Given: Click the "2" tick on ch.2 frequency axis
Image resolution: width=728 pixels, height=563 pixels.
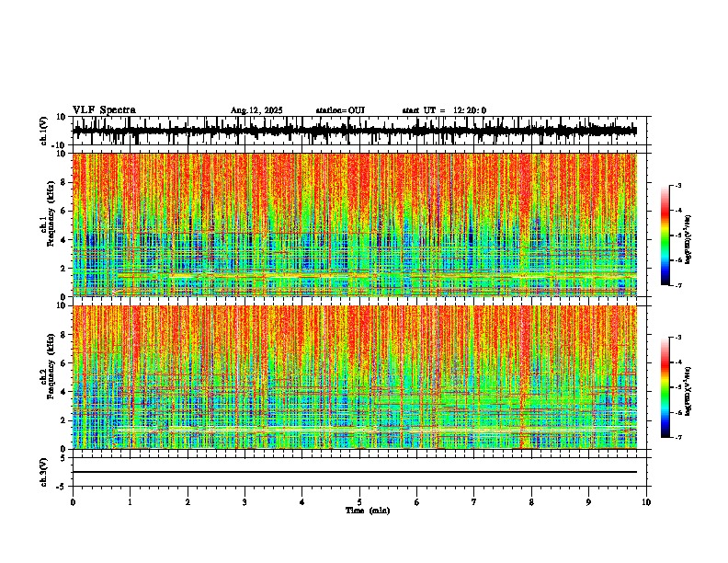Looking at the screenshot, I should (x=64, y=420).
